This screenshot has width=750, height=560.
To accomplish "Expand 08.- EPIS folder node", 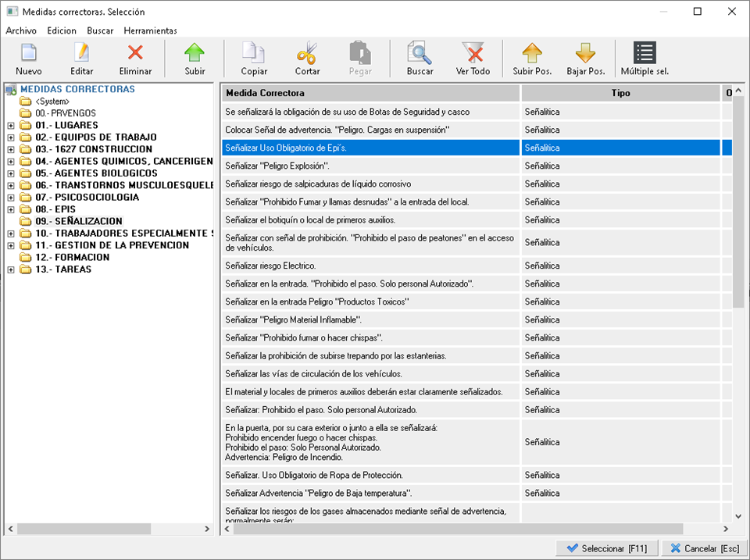I will 11,209.
